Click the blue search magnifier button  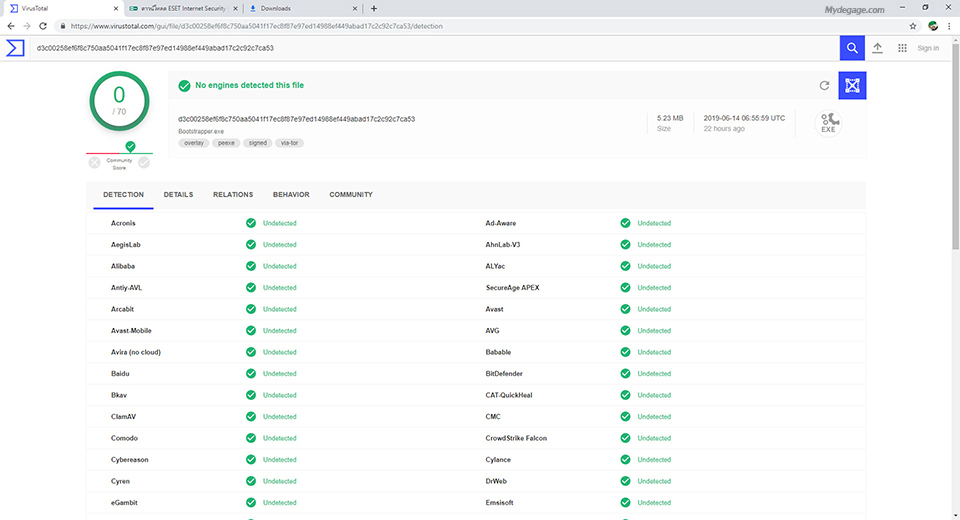tap(852, 48)
